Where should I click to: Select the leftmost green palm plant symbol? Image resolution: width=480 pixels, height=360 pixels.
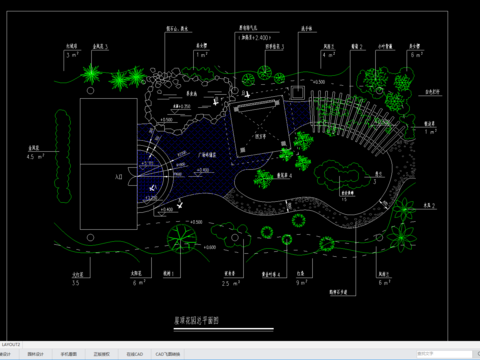91,73
